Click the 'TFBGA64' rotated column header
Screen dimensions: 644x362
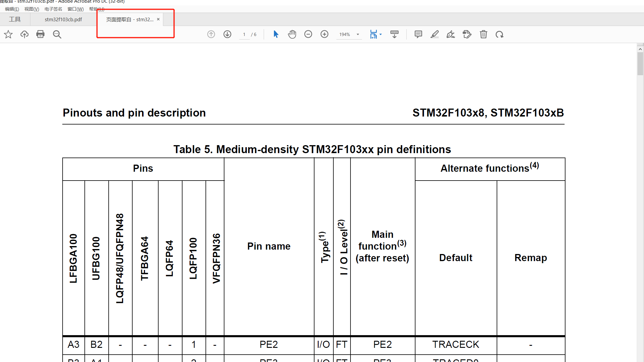point(144,258)
